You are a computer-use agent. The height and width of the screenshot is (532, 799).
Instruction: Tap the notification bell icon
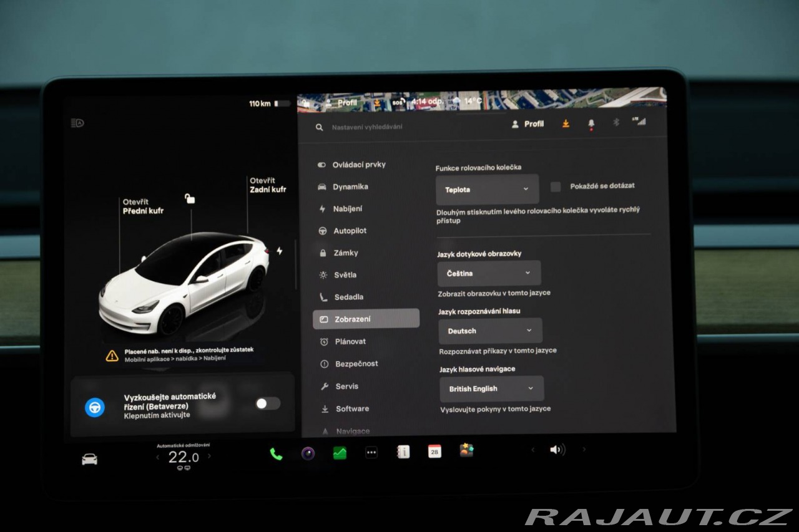(591, 124)
